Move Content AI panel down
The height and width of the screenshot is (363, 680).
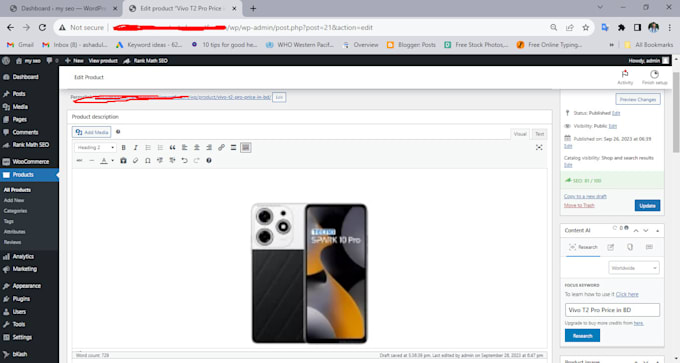[646, 231]
